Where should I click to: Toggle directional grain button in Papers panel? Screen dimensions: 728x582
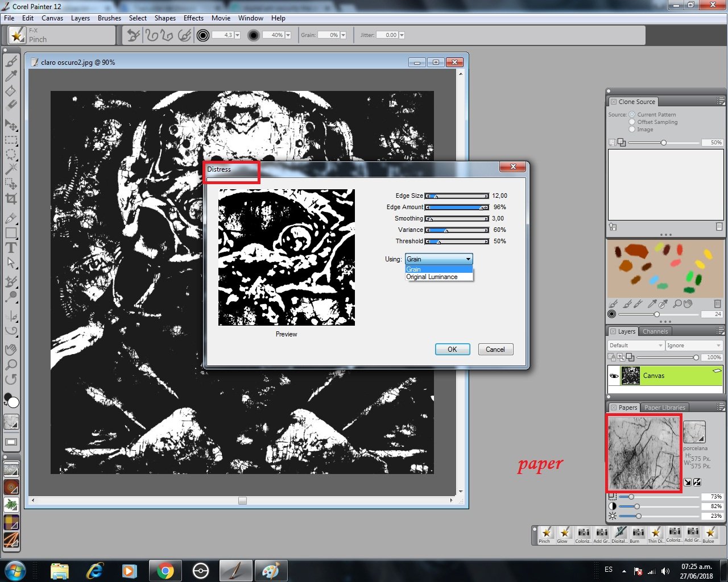point(688,482)
